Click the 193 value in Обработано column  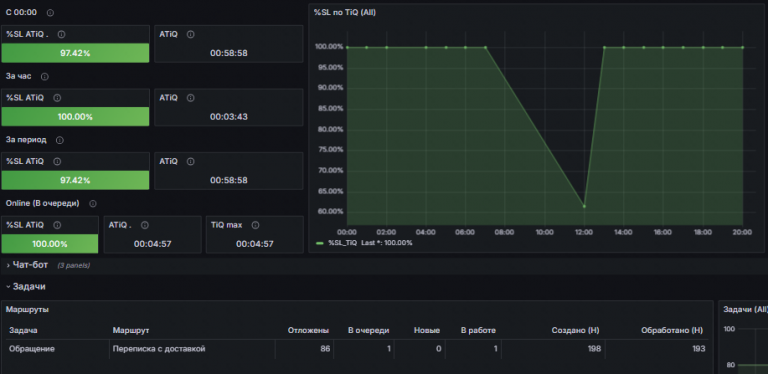pos(698,349)
